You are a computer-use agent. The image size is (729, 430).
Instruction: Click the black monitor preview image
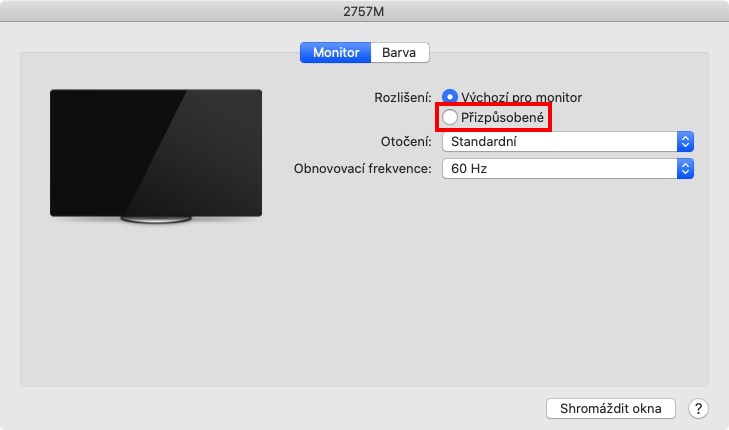(156, 153)
